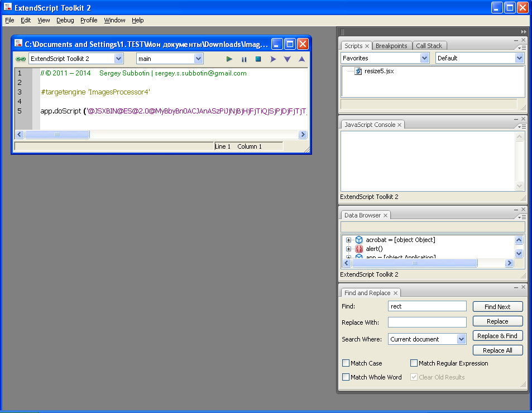Open the Help menu

point(138,20)
